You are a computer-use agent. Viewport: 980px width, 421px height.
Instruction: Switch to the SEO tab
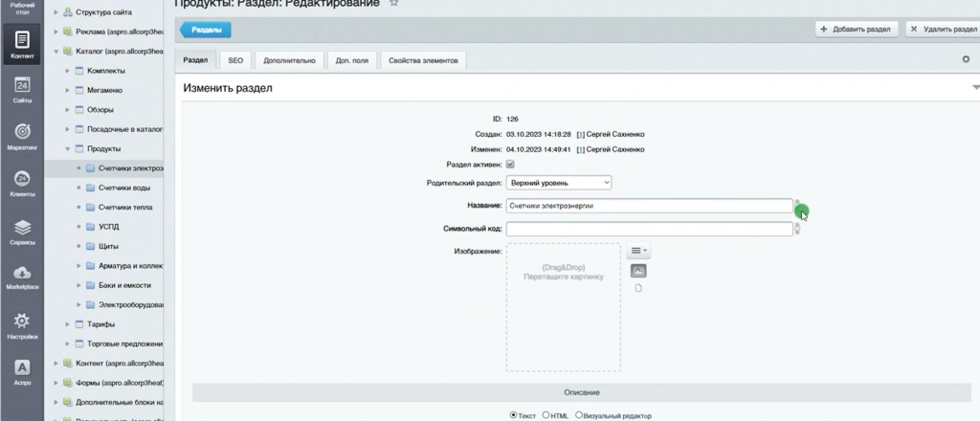pos(235,60)
